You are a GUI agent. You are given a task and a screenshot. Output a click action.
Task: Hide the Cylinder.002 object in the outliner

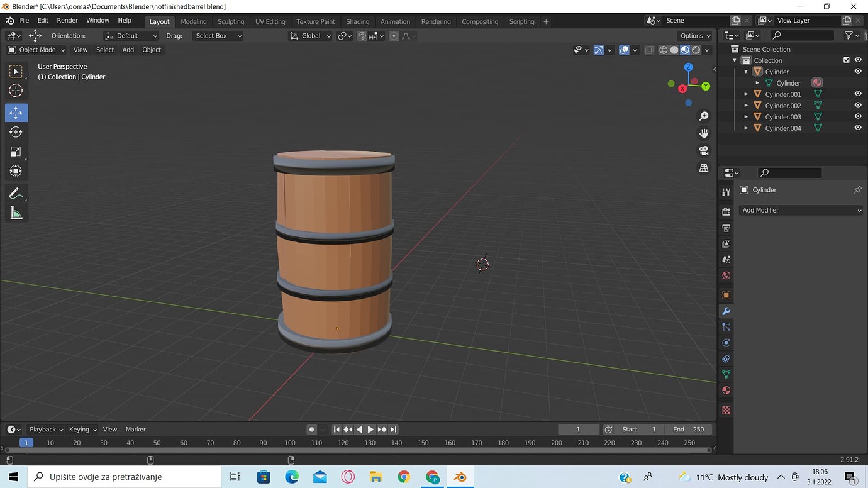(x=858, y=105)
